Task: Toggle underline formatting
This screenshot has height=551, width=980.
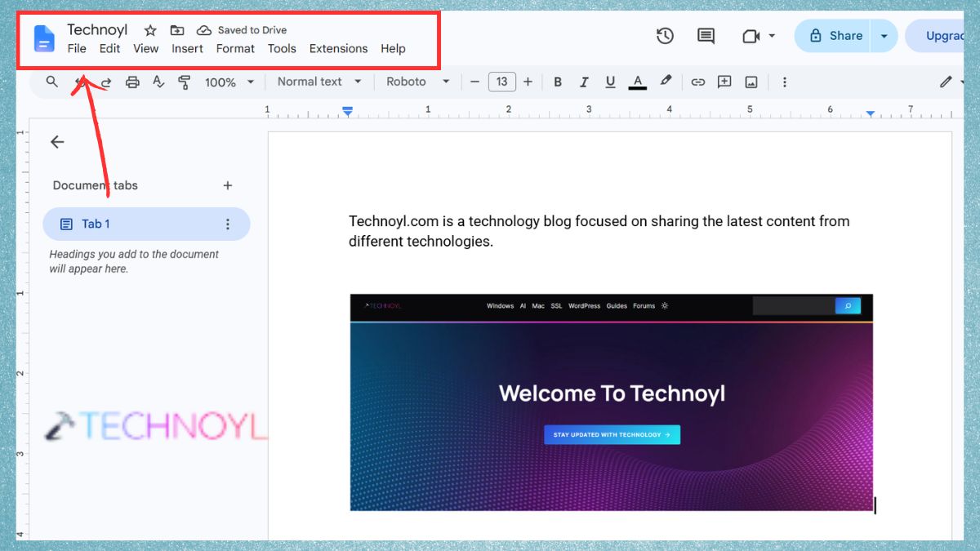Action: click(x=610, y=82)
